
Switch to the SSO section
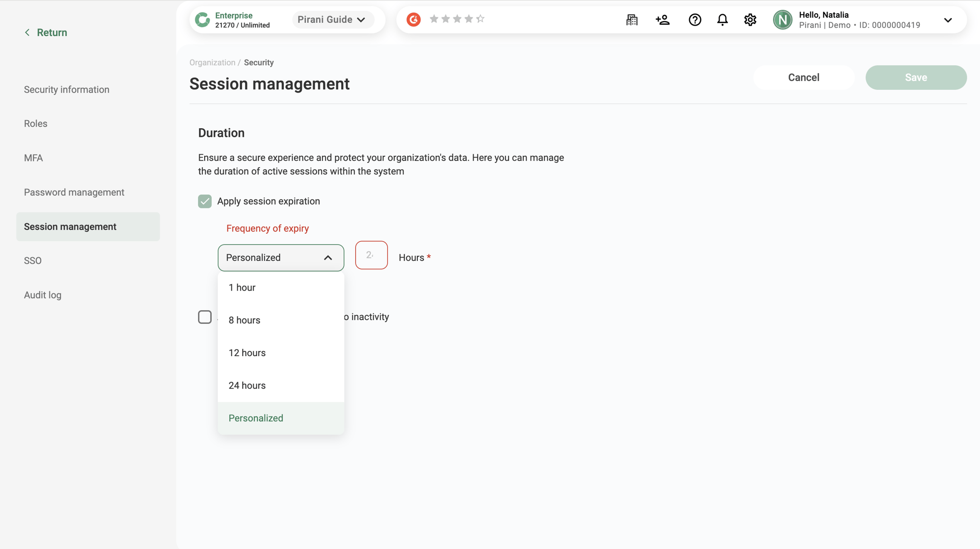click(33, 260)
